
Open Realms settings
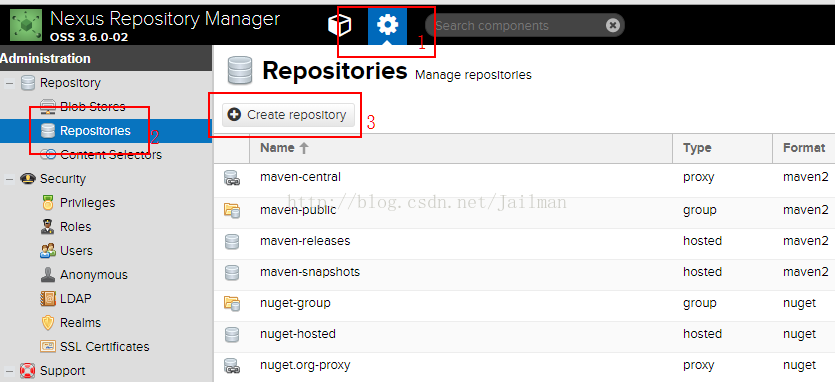pyautogui.click(x=80, y=323)
